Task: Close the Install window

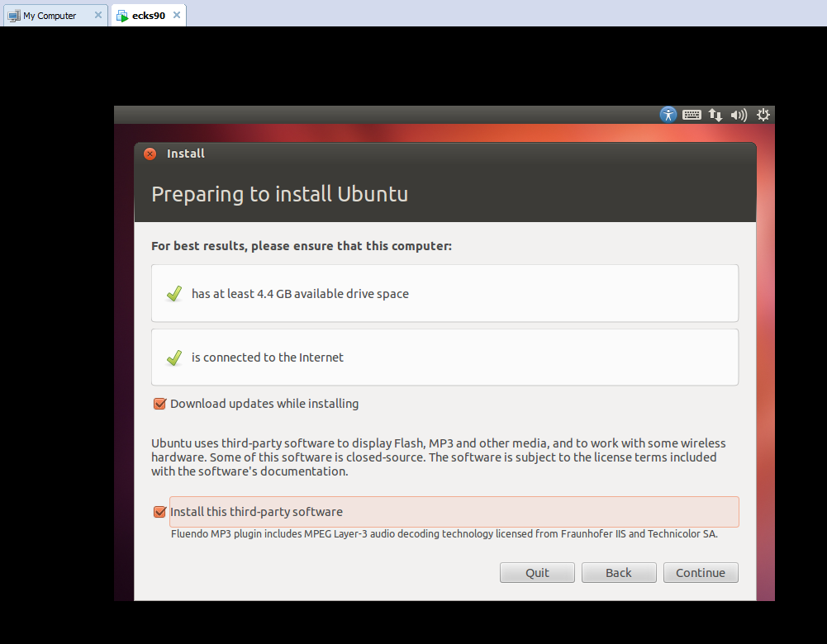Action: point(150,154)
